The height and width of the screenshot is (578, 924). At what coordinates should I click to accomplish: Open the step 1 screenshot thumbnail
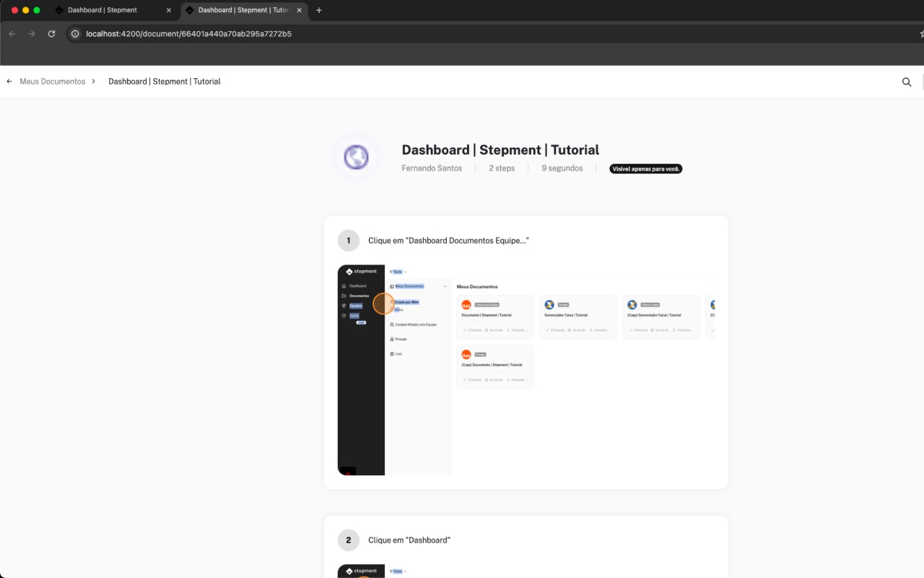coord(526,370)
